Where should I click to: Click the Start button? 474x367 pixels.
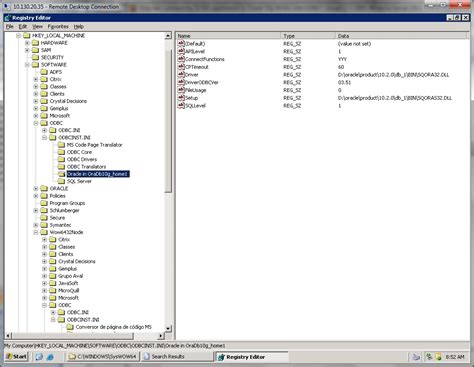pos(16,357)
